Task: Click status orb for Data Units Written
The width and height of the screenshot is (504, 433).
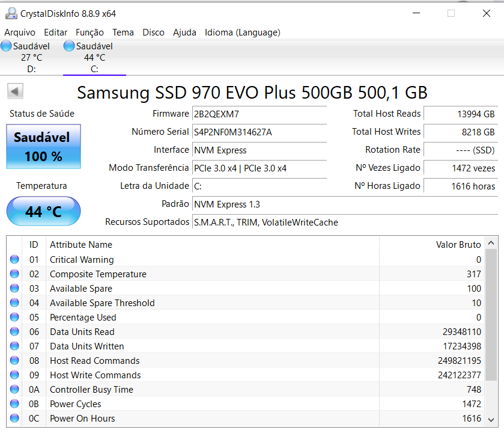Action: coord(14,346)
